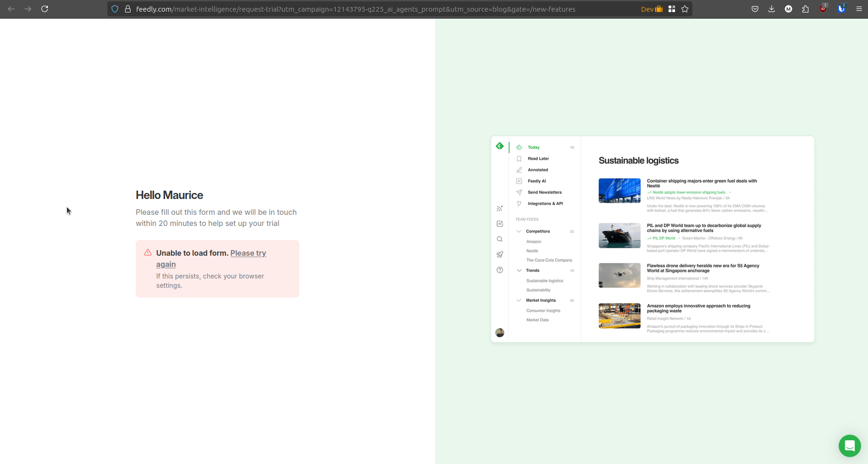Image resolution: width=868 pixels, height=464 pixels.
Task: Open the Firefox hamburger menu
Action: (859, 9)
